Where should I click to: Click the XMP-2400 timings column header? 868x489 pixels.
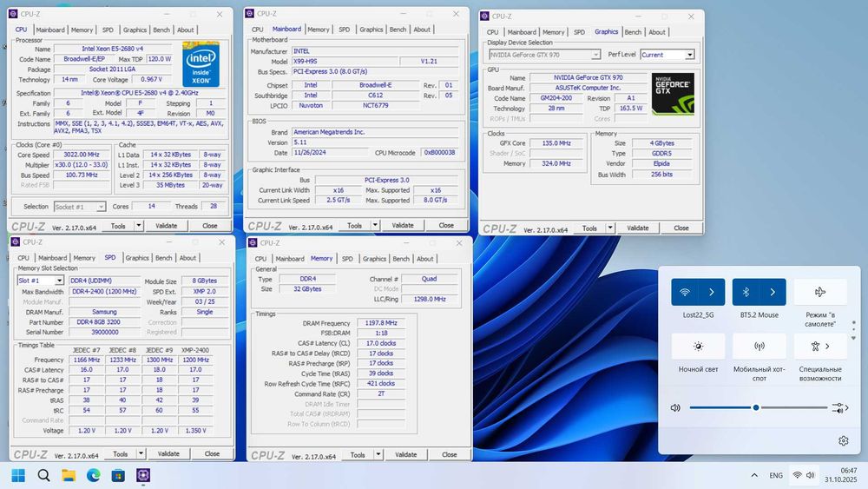tap(195, 350)
